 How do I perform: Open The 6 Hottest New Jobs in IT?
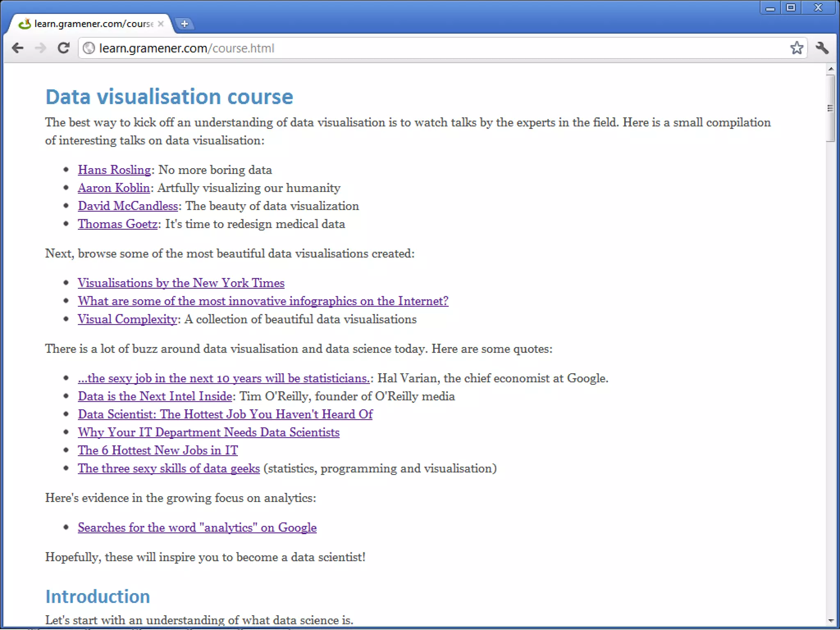(x=157, y=450)
